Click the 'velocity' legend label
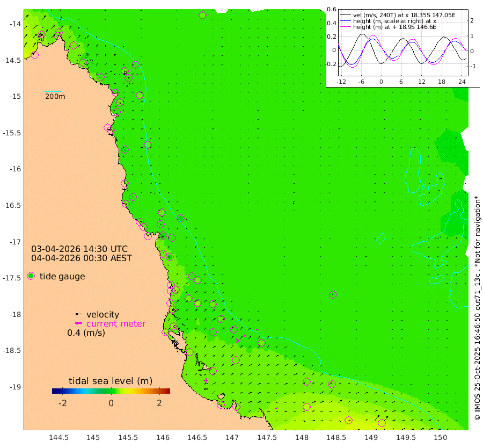Viewport: 483px width, 448px height. click(x=103, y=314)
